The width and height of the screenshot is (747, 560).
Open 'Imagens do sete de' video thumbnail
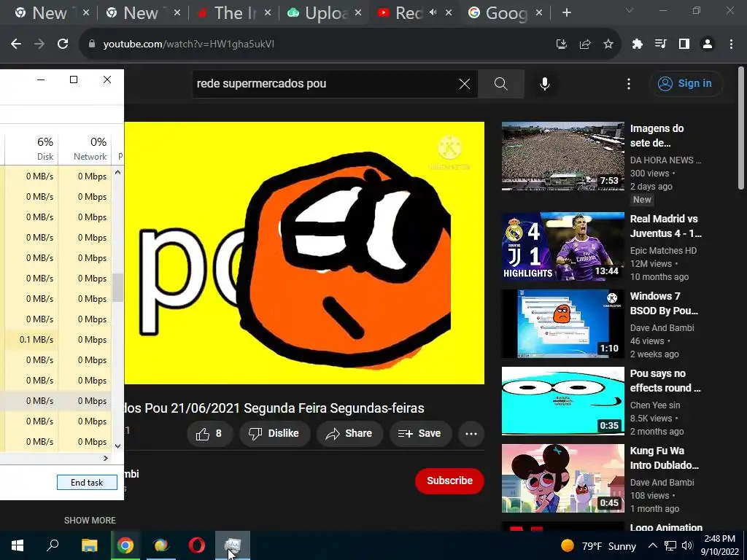[562, 156]
